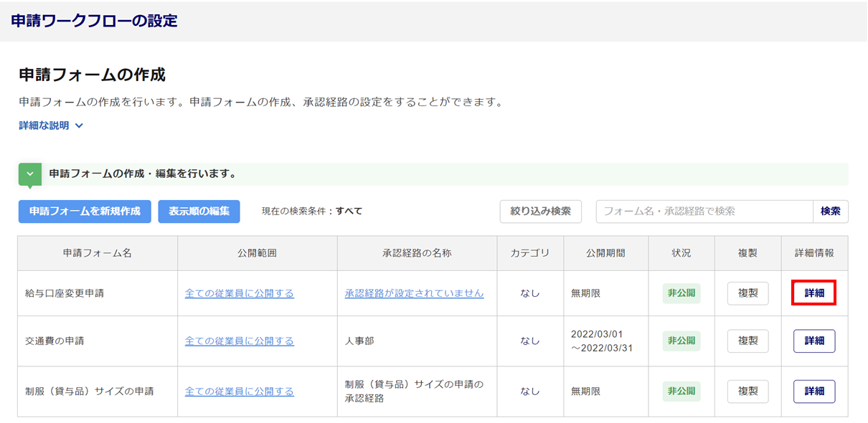The height and width of the screenshot is (423, 868).
Task: Open 詳細 for 給与口座変更申請
Action: coord(814,293)
